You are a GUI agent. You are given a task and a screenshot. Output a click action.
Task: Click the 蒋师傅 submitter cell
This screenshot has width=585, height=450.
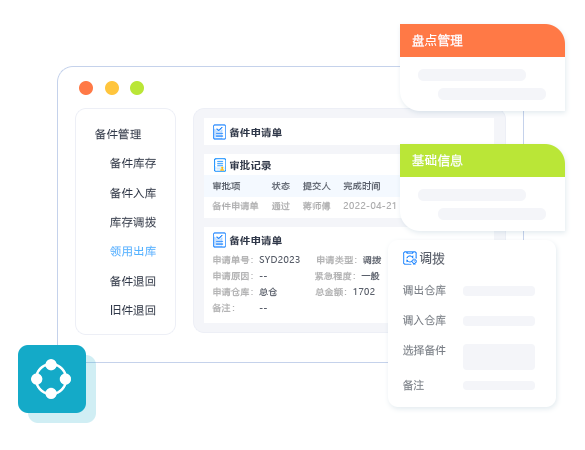[x=316, y=206]
